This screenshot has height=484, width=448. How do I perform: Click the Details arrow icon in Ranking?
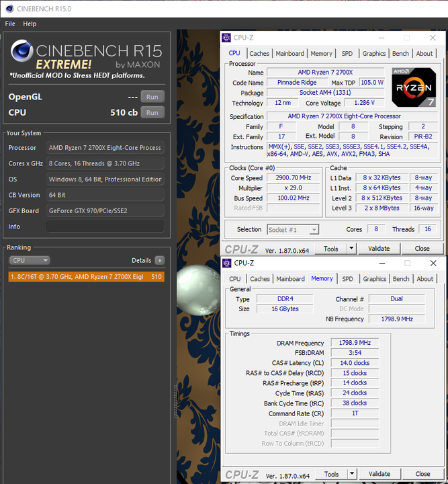click(160, 260)
